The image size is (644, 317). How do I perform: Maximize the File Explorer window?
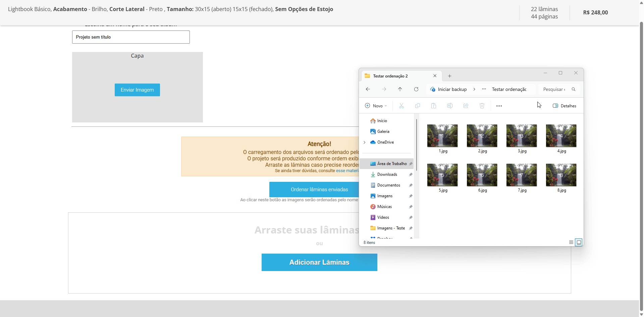(560, 73)
